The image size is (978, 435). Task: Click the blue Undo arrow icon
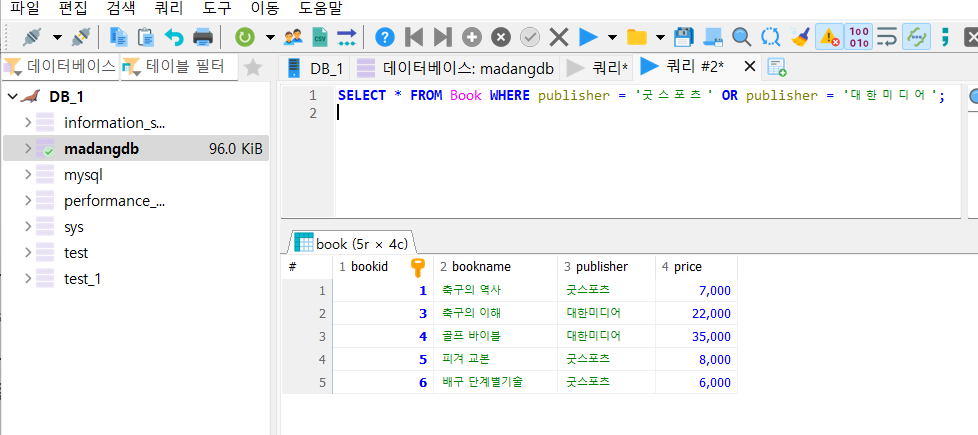tap(174, 37)
